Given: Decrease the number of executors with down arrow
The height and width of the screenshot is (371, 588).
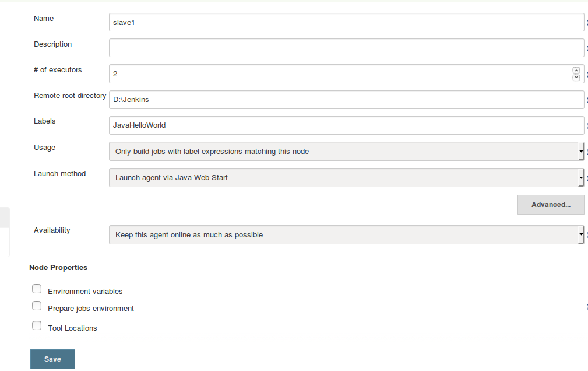Looking at the screenshot, I should [576, 78].
